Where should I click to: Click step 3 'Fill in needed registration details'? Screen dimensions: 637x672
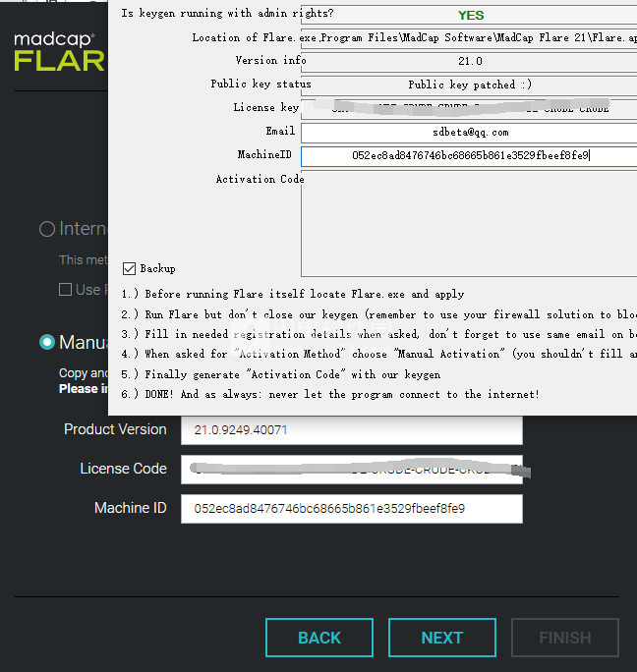pos(378,334)
